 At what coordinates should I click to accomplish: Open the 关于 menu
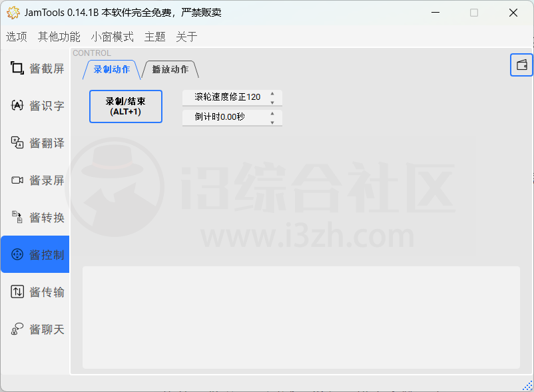click(186, 37)
